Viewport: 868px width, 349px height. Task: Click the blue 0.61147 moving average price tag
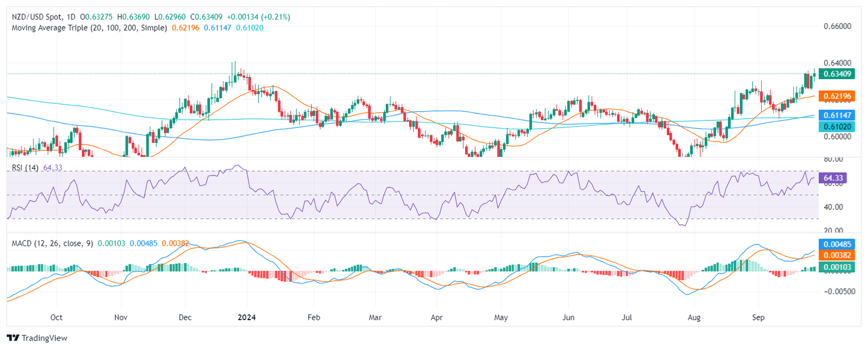[837, 116]
